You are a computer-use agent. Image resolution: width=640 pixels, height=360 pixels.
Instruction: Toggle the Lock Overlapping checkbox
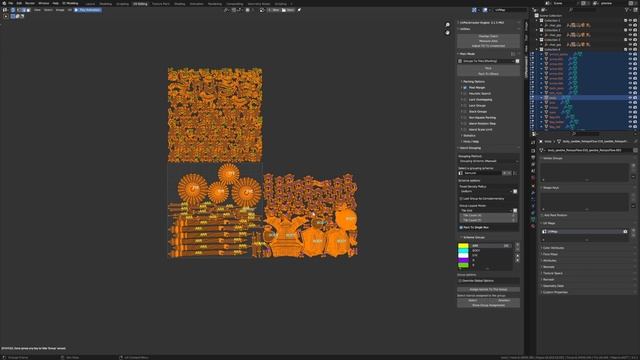465,100
